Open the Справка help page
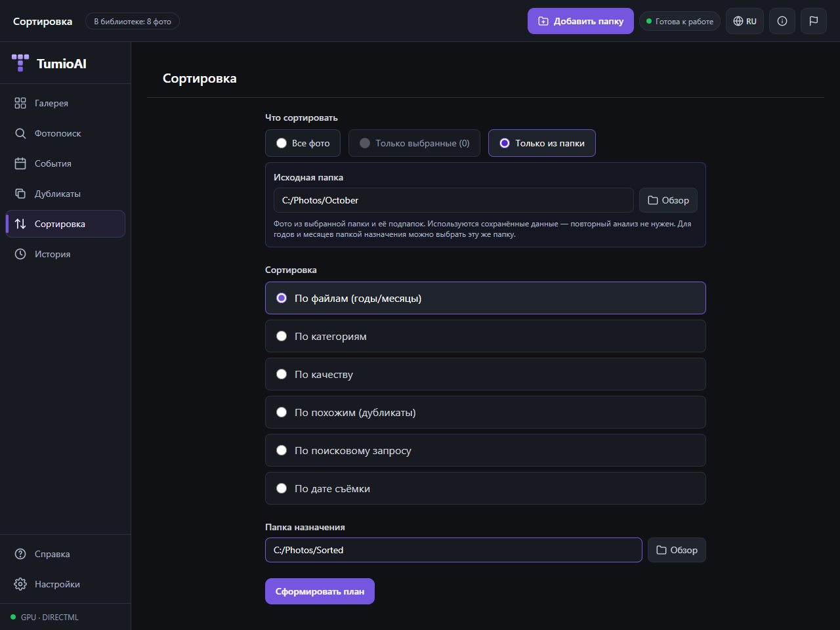 pyautogui.click(x=65, y=554)
